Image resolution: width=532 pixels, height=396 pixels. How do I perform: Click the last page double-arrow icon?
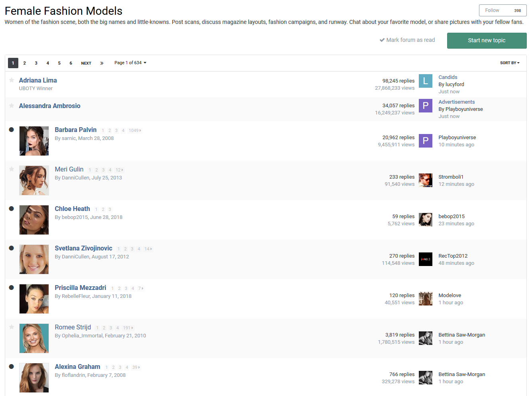pos(102,63)
